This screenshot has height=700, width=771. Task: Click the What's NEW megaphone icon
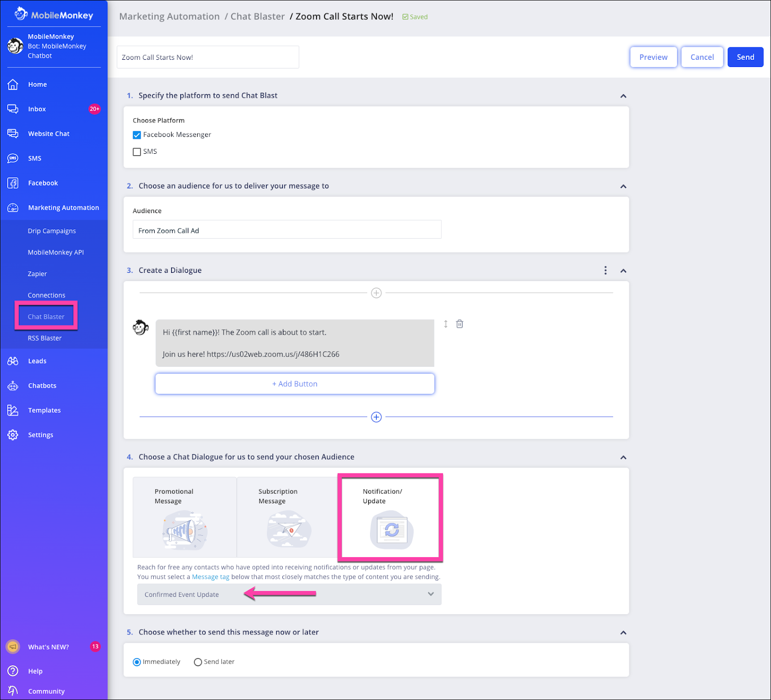(13, 646)
